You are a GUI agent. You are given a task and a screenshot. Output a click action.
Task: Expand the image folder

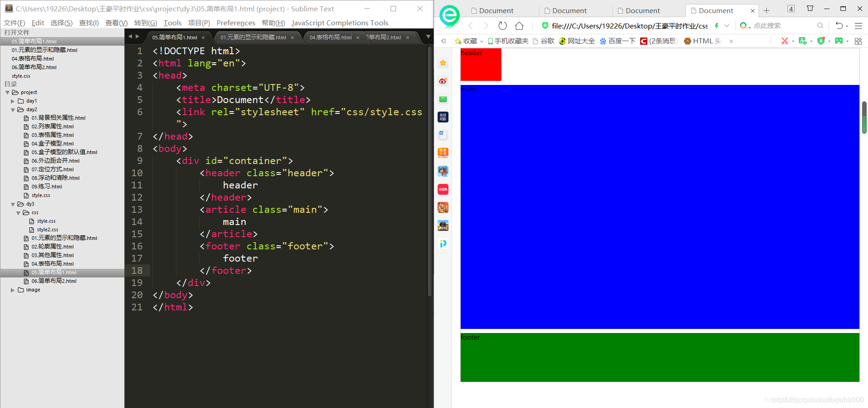tap(13, 290)
